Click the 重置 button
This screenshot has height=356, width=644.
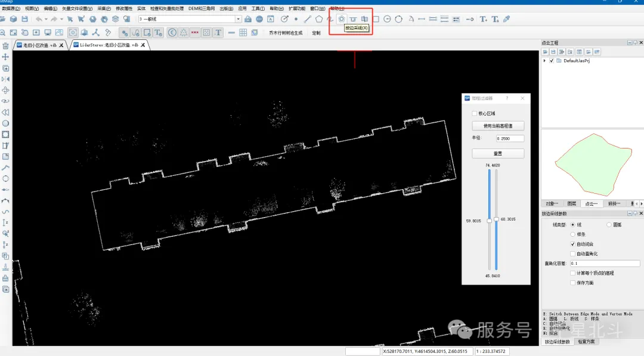498,153
